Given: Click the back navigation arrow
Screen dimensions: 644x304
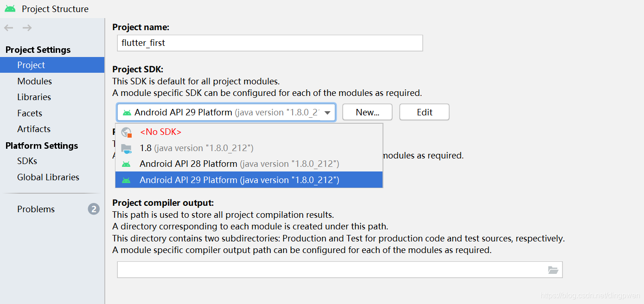Looking at the screenshot, I should click(8, 28).
